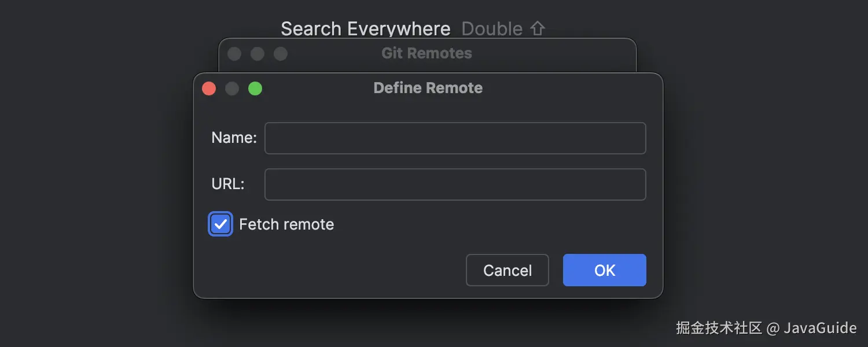Click gray disabled minimize button in Define Remote
Viewport: 868px width, 347px height.
pyautogui.click(x=232, y=88)
